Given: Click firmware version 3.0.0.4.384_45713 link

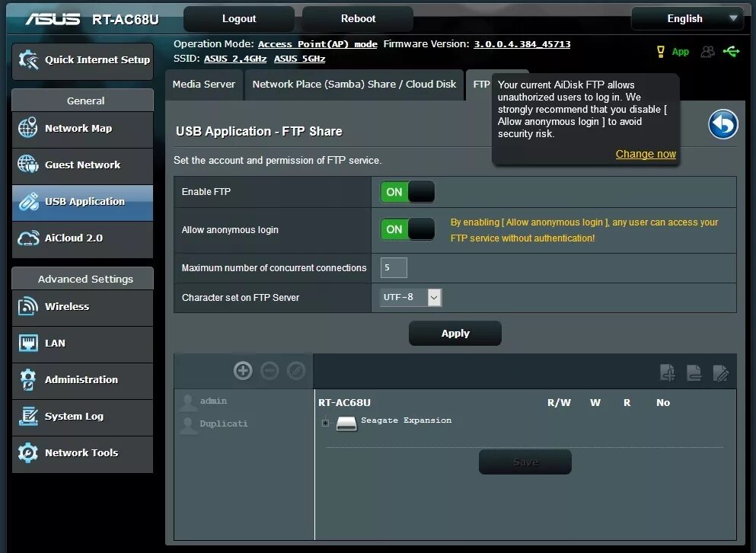Looking at the screenshot, I should [x=522, y=44].
